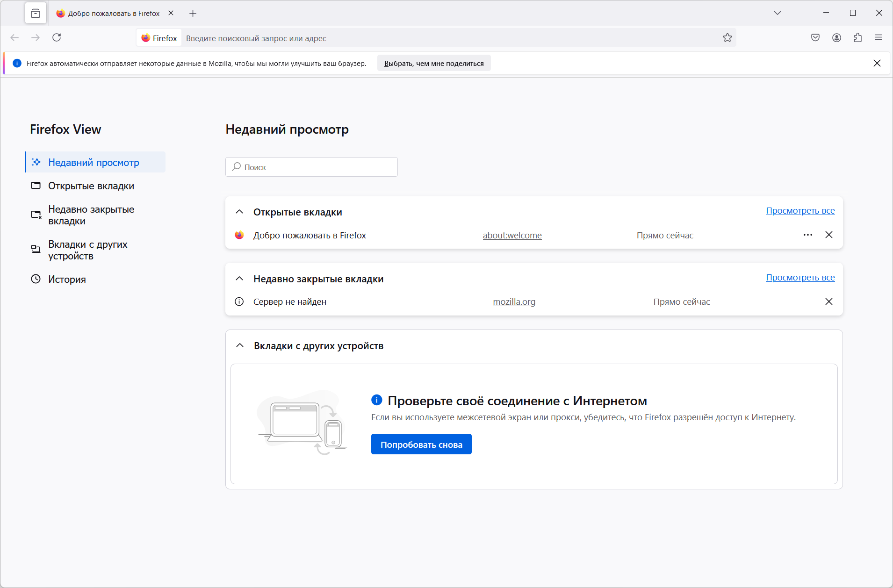Open the application hamburger menu
Viewport: 893px width, 588px height.
click(879, 38)
